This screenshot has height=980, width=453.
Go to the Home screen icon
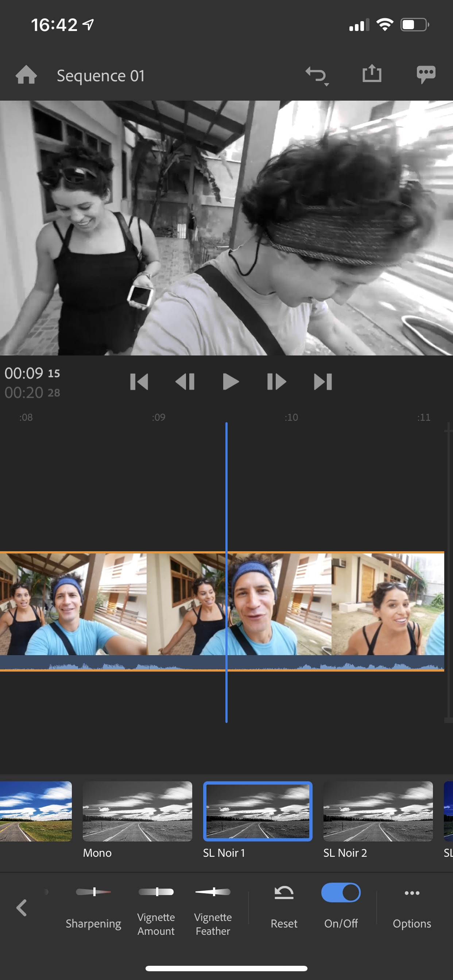click(26, 75)
